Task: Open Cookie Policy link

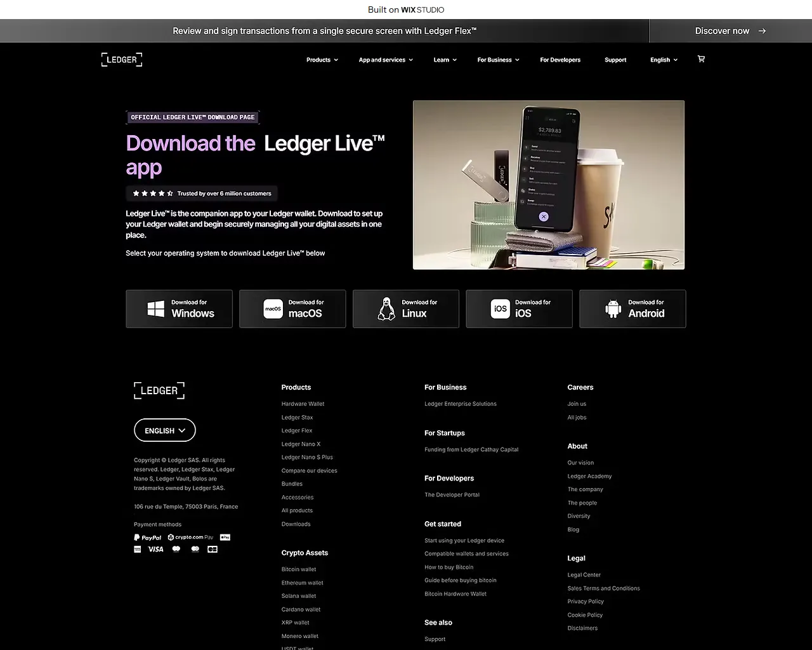Action: tap(585, 615)
